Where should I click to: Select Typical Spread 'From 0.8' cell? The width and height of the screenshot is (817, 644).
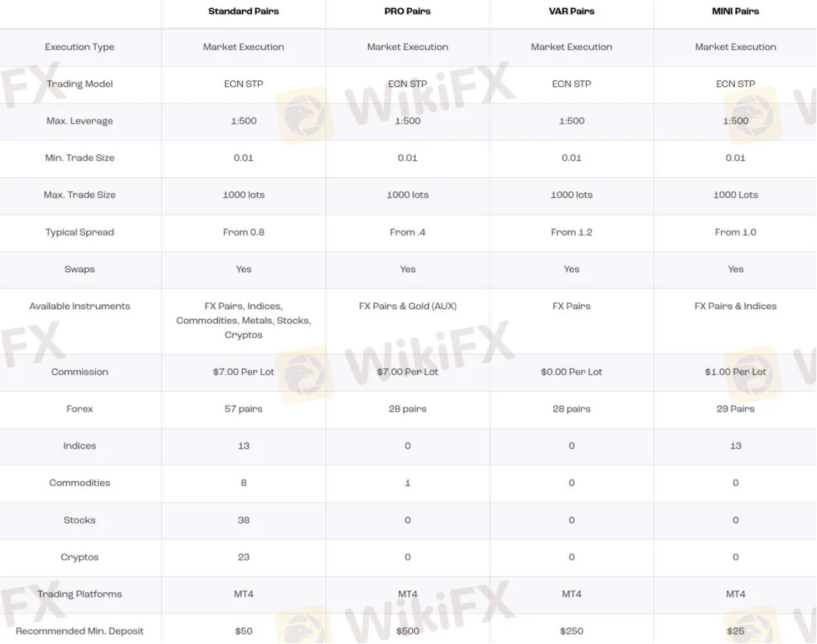(243, 232)
